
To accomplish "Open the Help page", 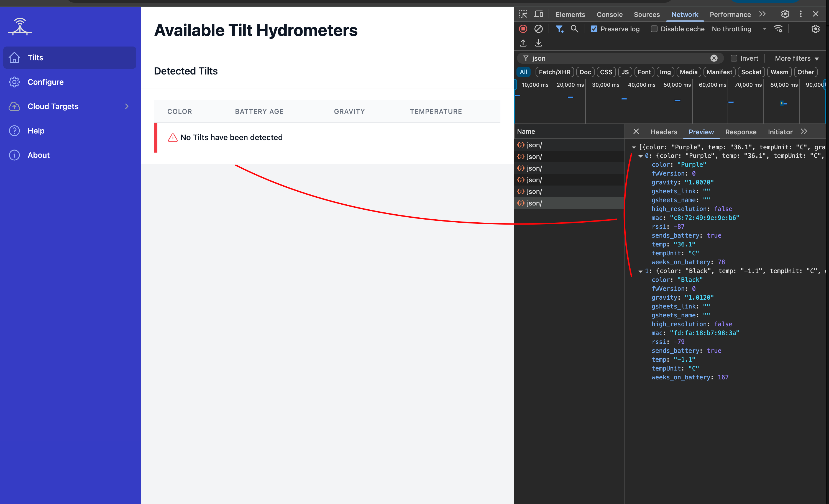I will [70, 131].
